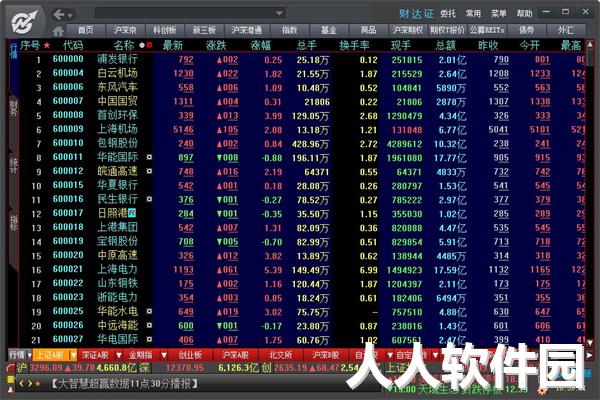The height and width of the screenshot is (400, 600).
Task: Click marker icon next to 皖通高速
Action: click(149, 171)
